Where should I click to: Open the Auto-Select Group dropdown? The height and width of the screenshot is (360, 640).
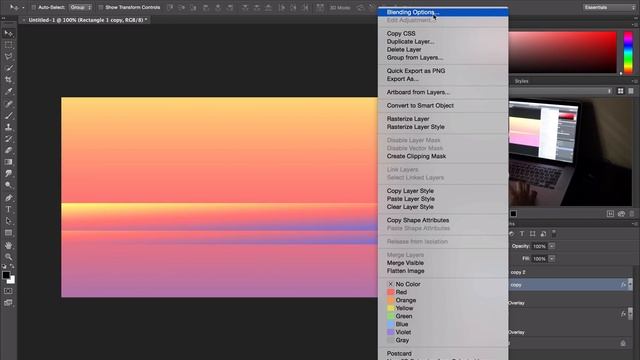click(80, 7)
